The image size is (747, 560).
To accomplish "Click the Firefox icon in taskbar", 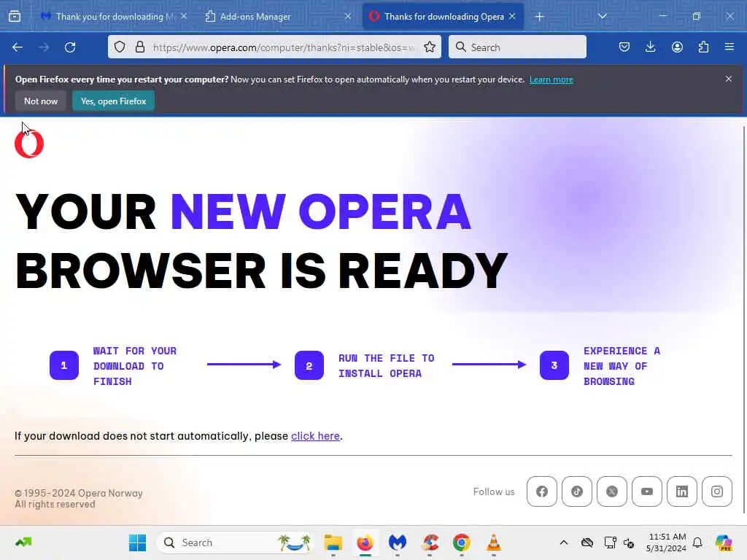I will coord(365,542).
